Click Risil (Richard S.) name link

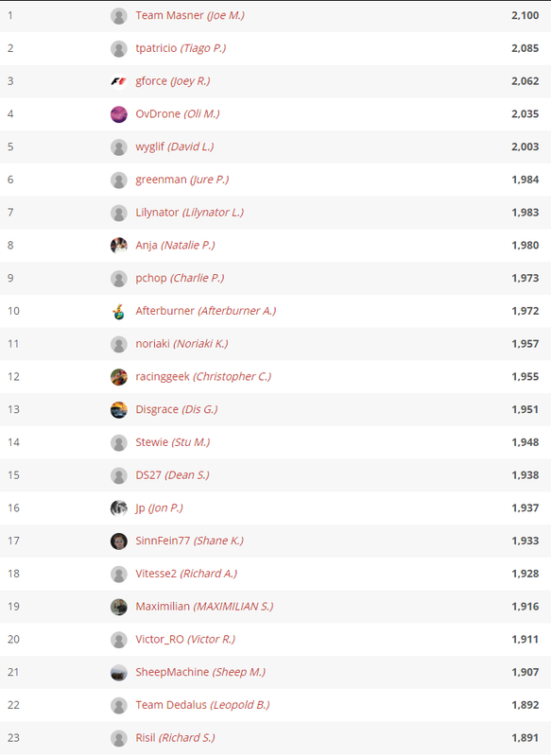[176, 738]
